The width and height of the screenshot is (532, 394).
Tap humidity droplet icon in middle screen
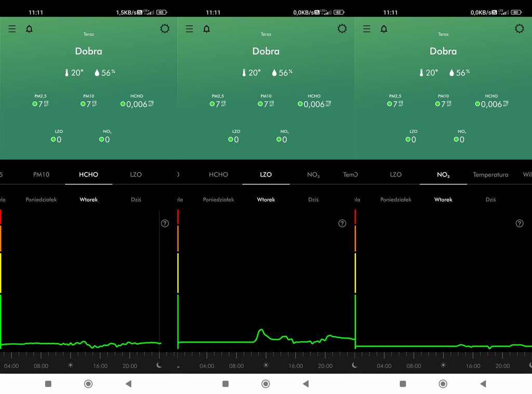(x=274, y=73)
